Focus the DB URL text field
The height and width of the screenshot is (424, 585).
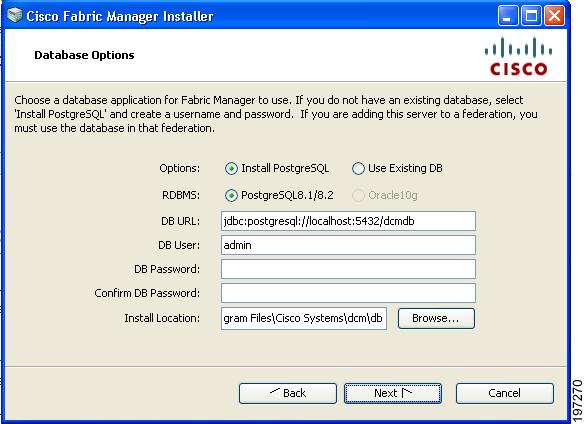click(x=348, y=221)
